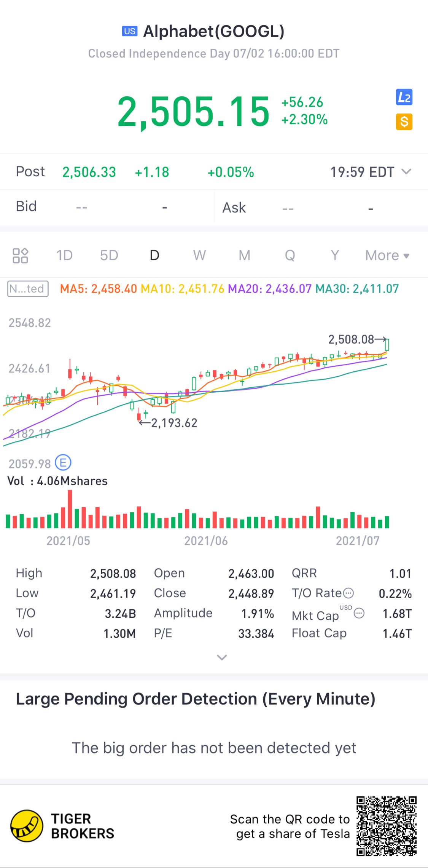The height and width of the screenshot is (868, 428).
Task: Tap the Mkt Cap value 1.68T
Action: click(x=397, y=614)
